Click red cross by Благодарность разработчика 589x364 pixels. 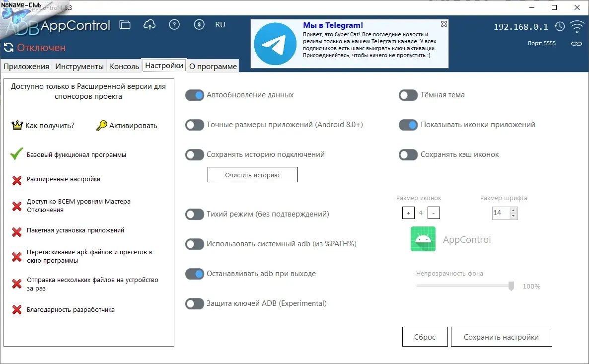(x=16, y=309)
